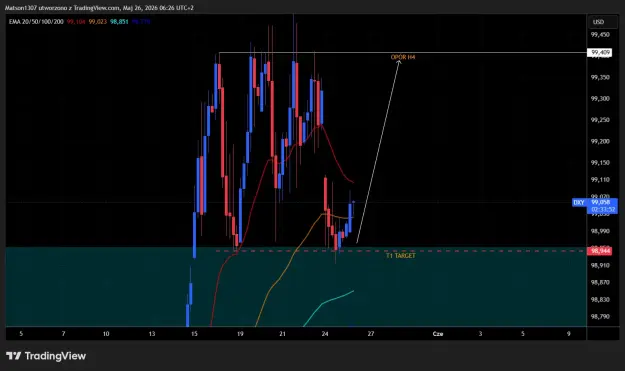Image resolution: width=625 pixels, height=371 pixels.
Task: Click the 98,870 price axis label
Action: coord(600,282)
